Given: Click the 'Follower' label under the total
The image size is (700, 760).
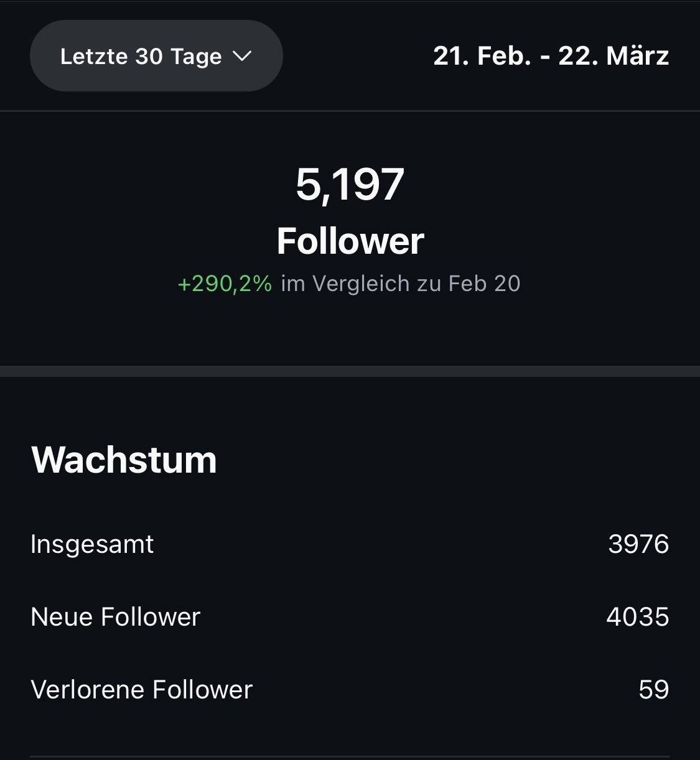Looking at the screenshot, I should (x=350, y=241).
